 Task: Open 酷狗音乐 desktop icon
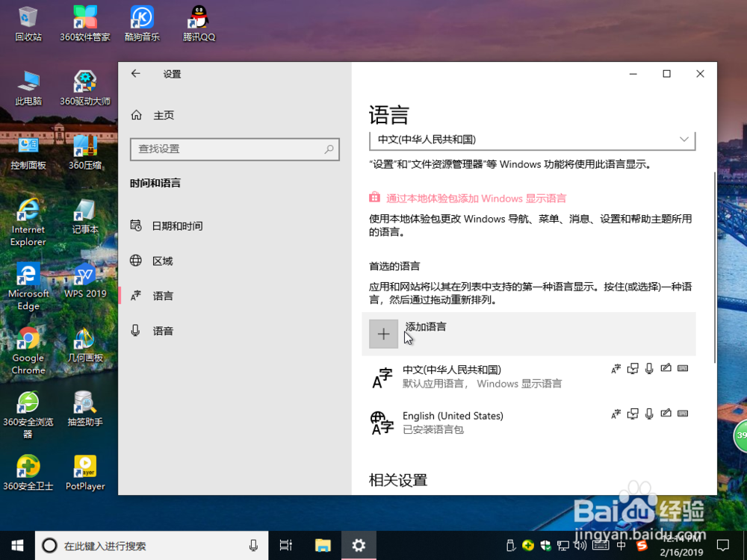click(x=142, y=23)
